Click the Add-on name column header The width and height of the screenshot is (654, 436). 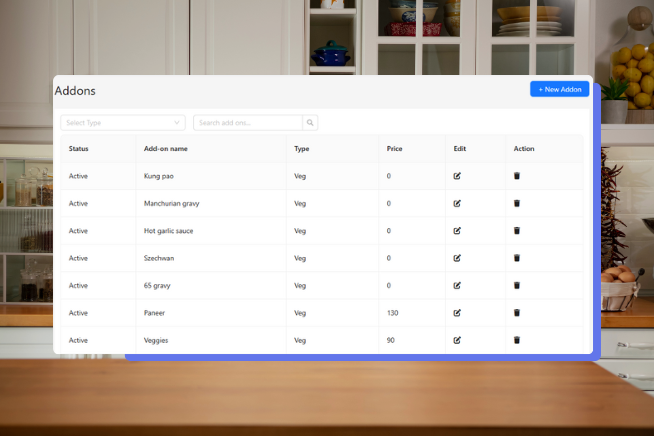point(166,149)
